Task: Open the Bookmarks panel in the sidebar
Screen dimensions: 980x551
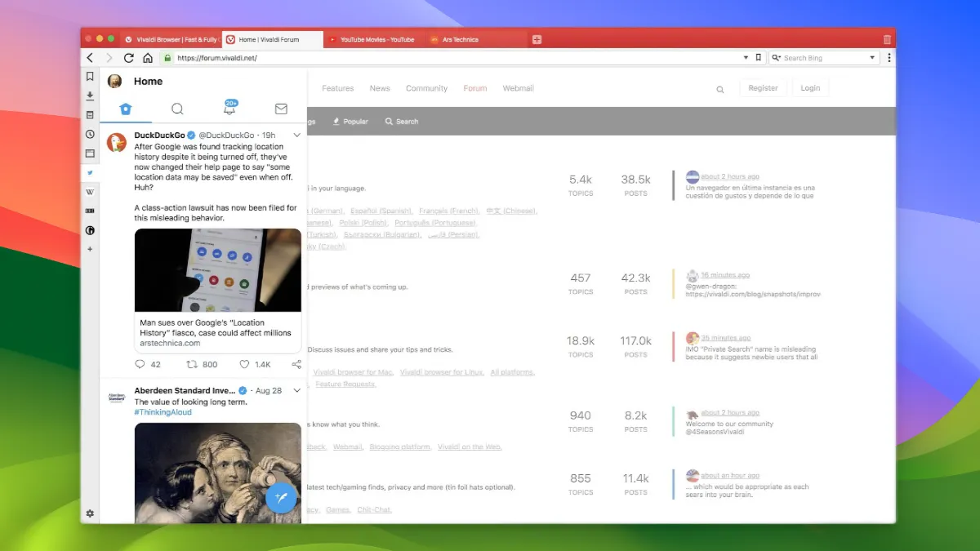Action: [x=90, y=76]
